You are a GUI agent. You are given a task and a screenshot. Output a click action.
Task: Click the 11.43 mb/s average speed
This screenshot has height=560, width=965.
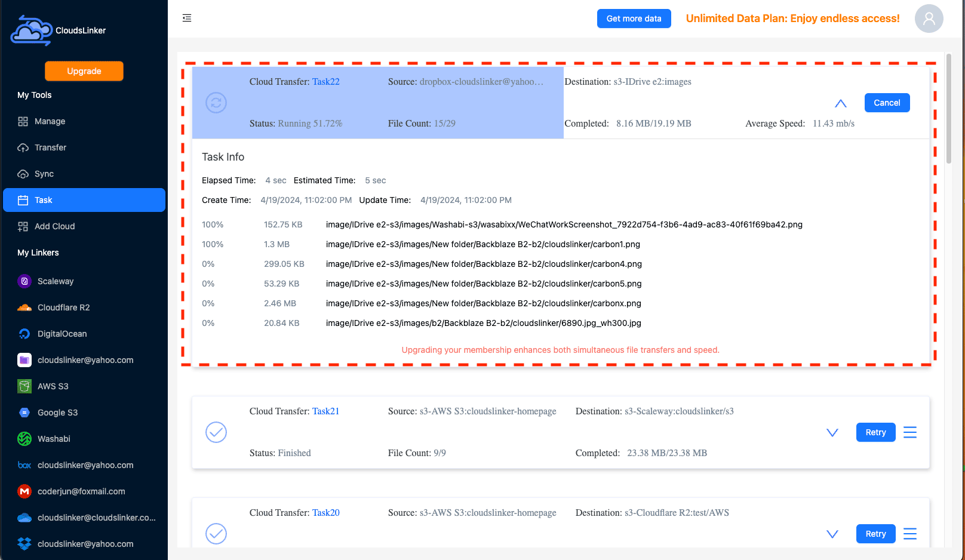(x=834, y=124)
